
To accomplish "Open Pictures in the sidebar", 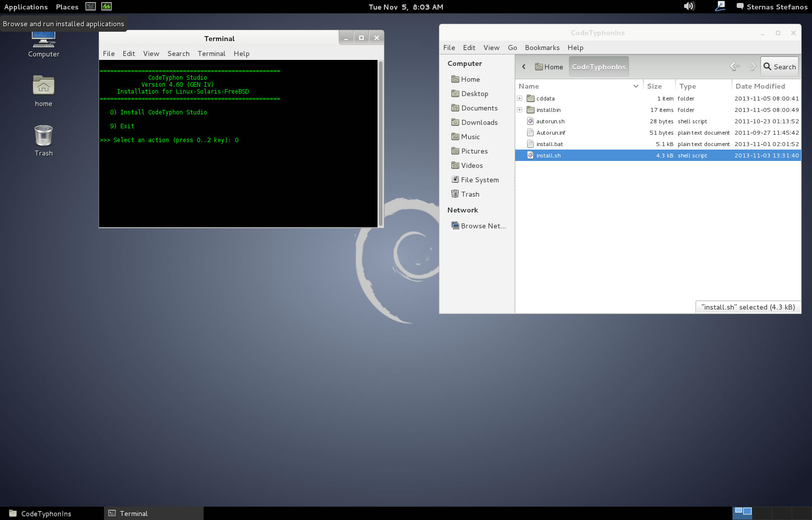I will click(469, 151).
